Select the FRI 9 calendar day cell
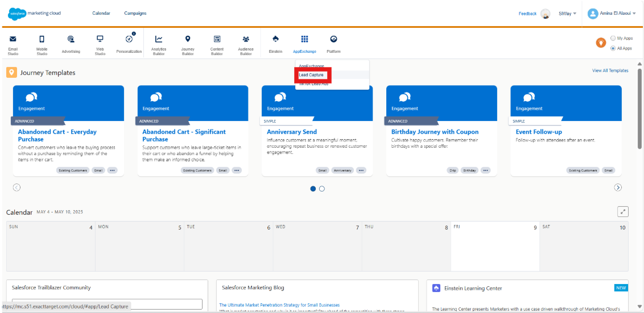This screenshot has width=644, height=313. coord(495,247)
